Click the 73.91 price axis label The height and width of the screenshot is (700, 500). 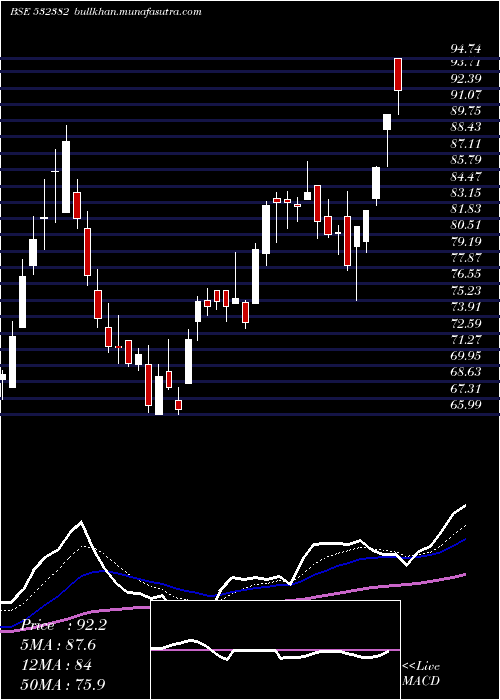[x=466, y=307]
